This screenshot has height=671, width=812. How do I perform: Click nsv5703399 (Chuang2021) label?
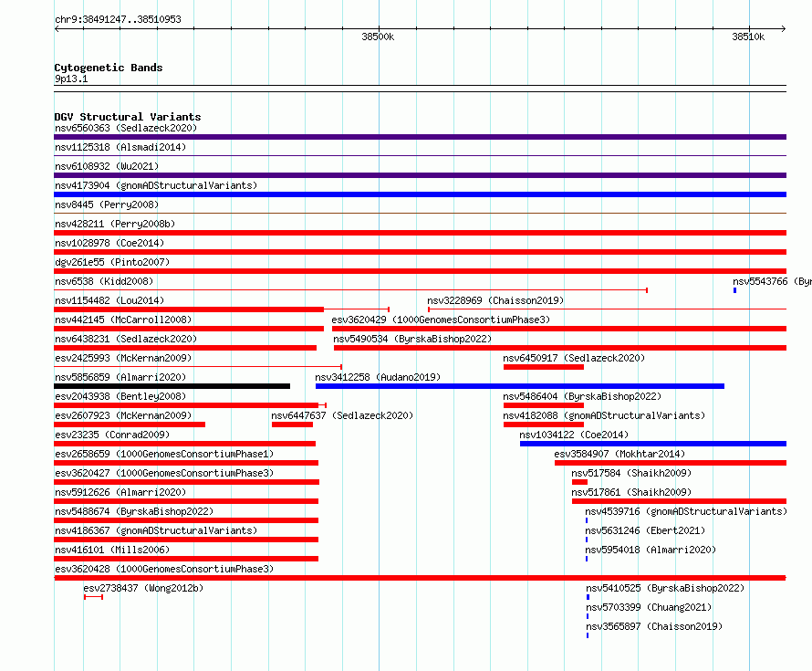point(649,607)
